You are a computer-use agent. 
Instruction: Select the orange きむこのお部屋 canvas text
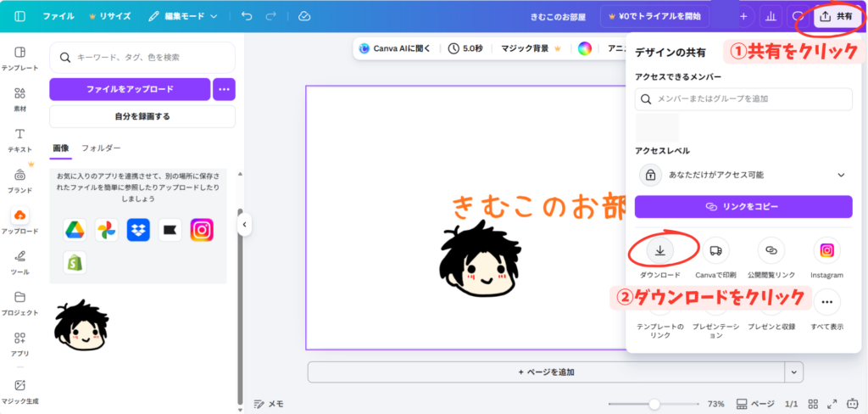(540, 207)
